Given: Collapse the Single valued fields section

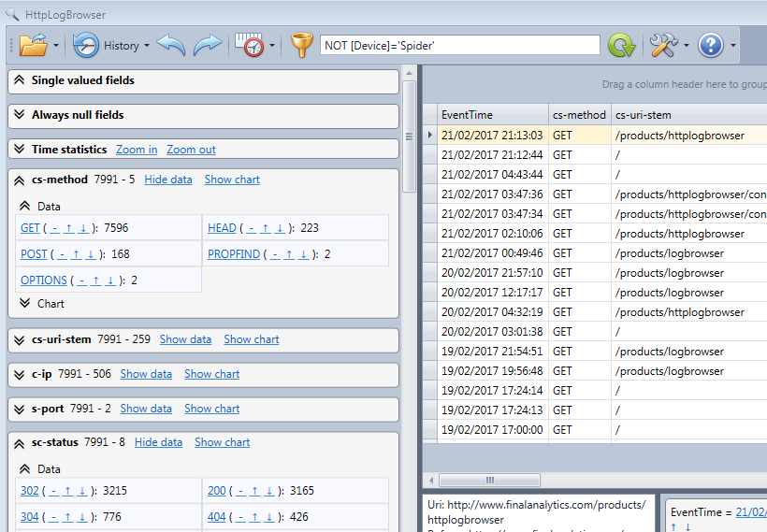Looking at the screenshot, I should 19,80.
